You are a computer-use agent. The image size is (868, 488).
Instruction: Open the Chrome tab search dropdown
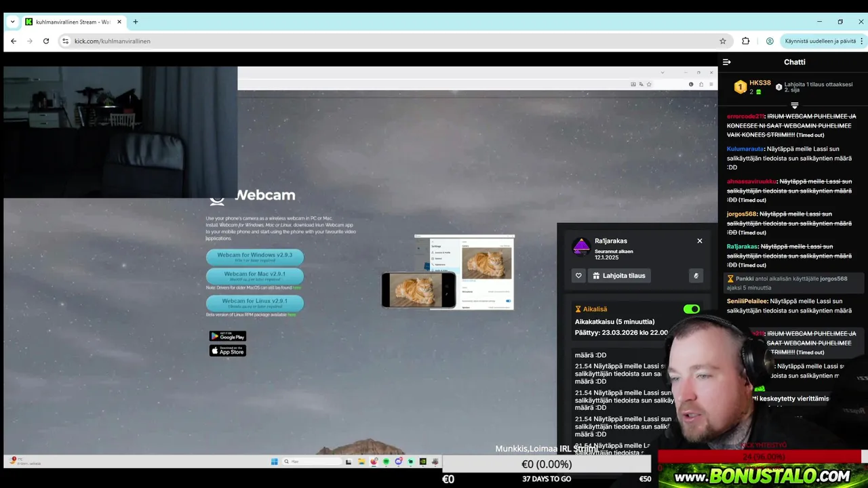point(12,22)
